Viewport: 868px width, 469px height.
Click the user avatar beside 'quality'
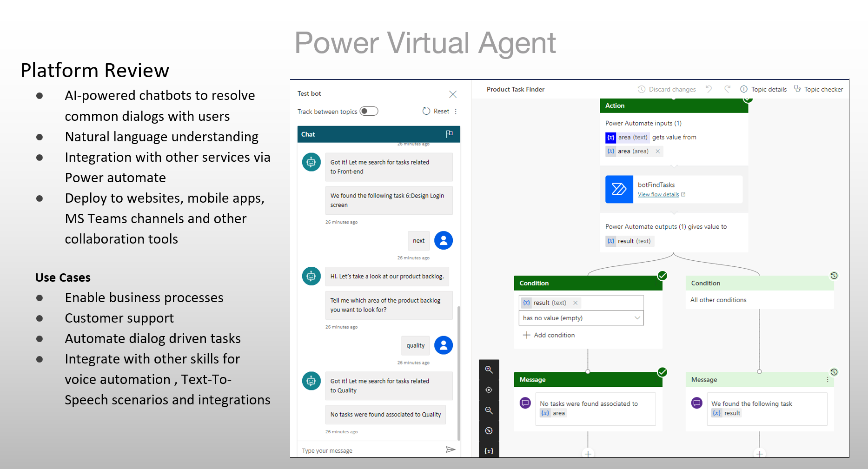coord(444,345)
